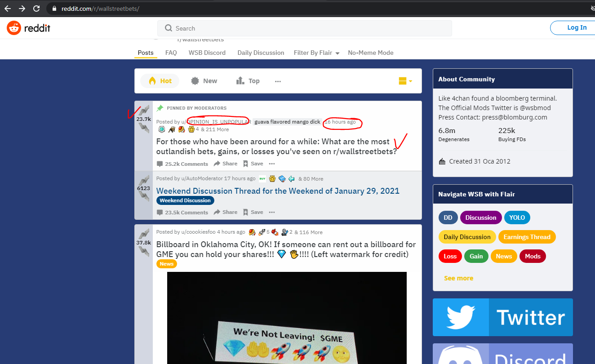The image size is (595, 364).
Task: Share the Weekend Discussion Thread post
Action: 226,212
